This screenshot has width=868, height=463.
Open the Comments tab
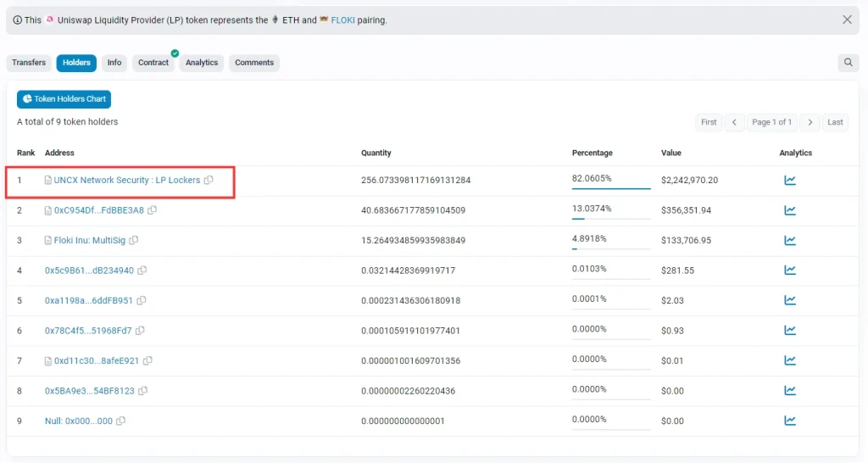click(254, 63)
